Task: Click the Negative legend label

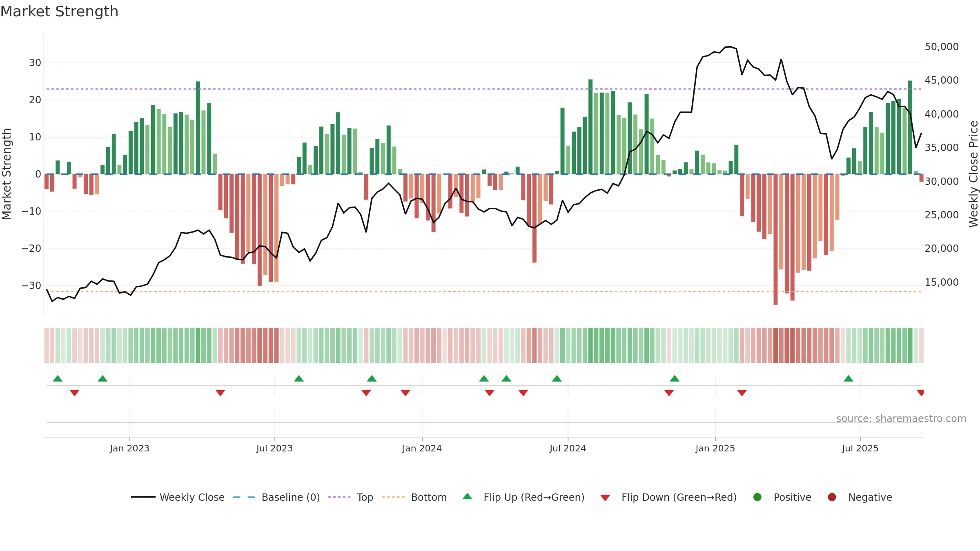Action: click(870, 497)
